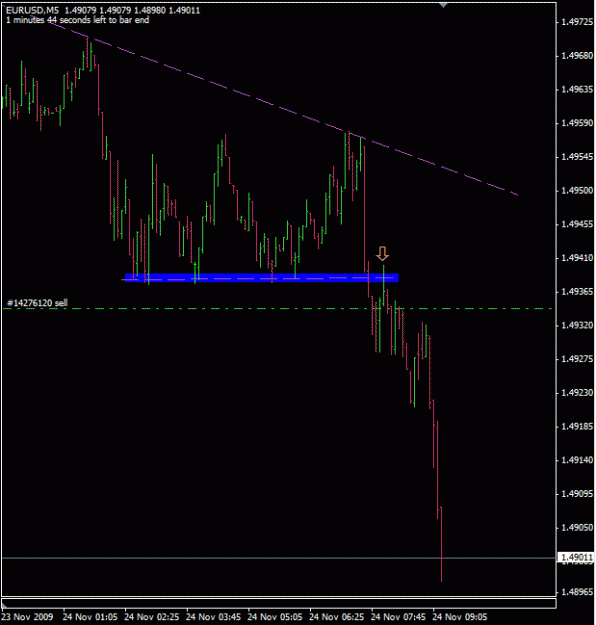The width and height of the screenshot is (596, 625).
Task: Click the current price tag 1.49011
Action: [x=576, y=557]
